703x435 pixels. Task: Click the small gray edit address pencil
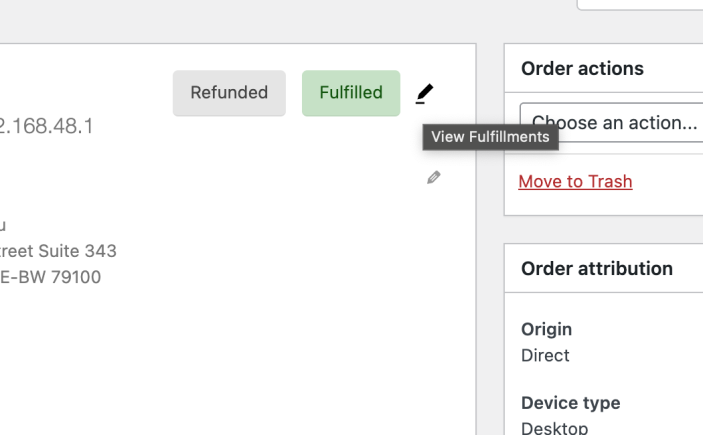pyautogui.click(x=433, y=177)
